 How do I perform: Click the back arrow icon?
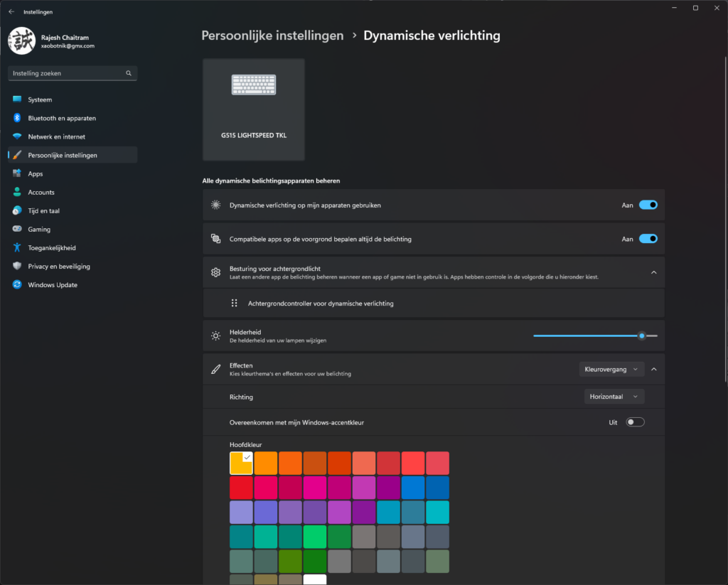[x=11, y=11]
